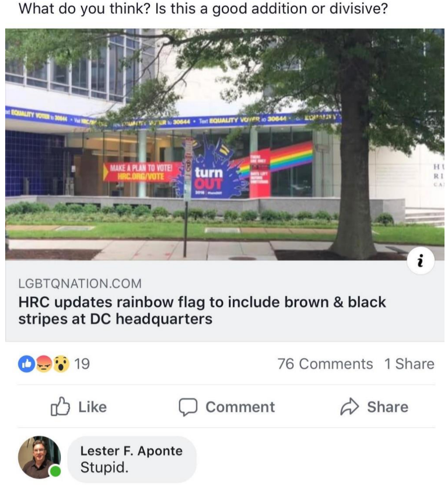Click the Comment button label
This screenshot has width=448, height=489.
tap(240, 407)
